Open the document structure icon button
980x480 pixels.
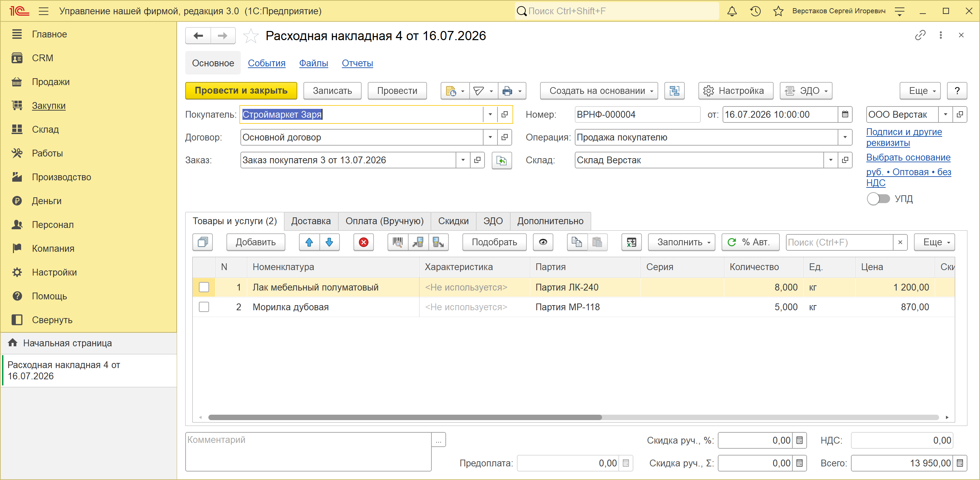tap(674, 91)
